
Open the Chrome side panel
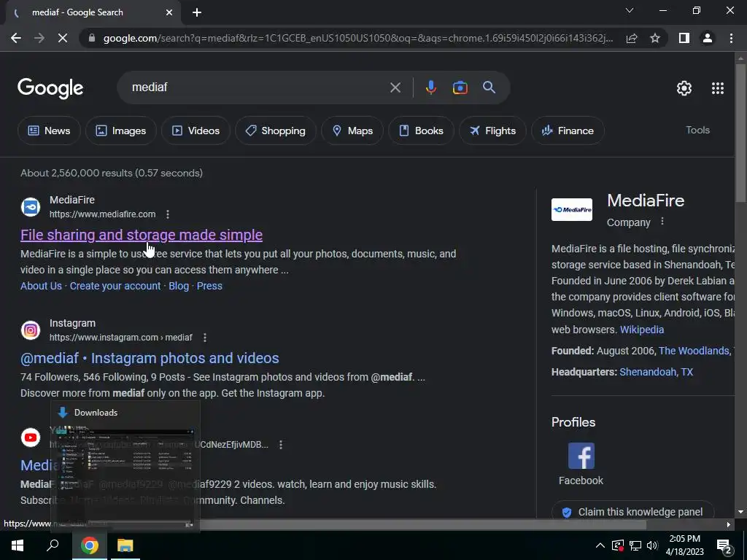pos(684,38)
